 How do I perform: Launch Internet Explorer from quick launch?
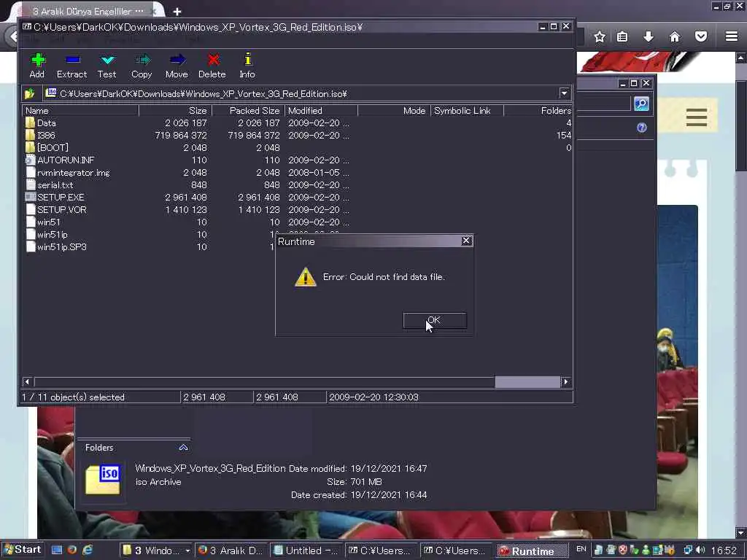coord(88,550)
